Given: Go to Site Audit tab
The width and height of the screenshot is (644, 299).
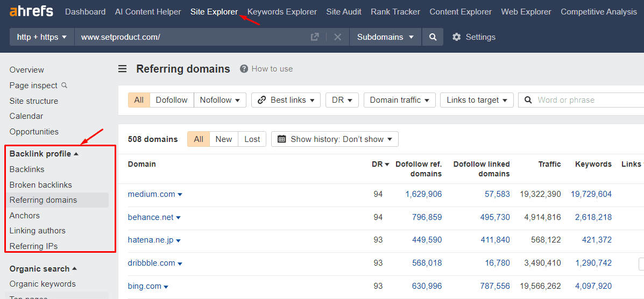Looking at the screenshot, I should point(344,11).
